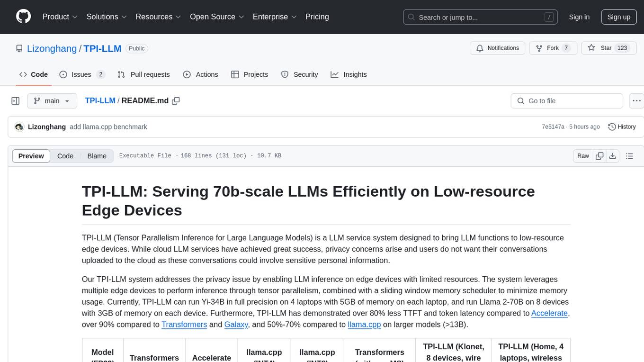The width and height of the screenshot is (644, 362).
Task: Click the 5 hours ago timestamp
Action: tap(584, 127)
